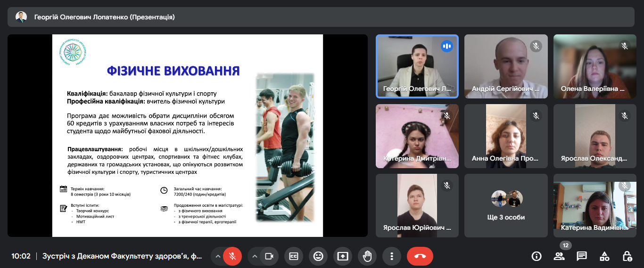Toggle the camera on or off
Screen dimensions: 644x268
point(269,256)
